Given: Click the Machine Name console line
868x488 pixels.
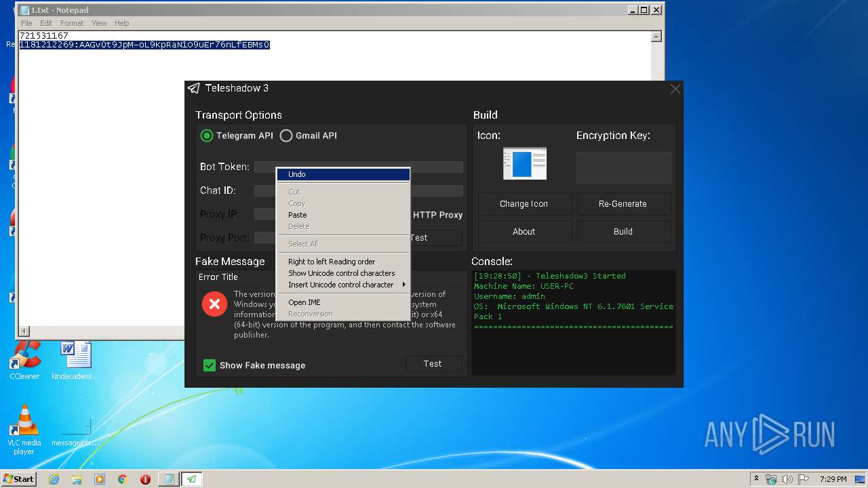Looking at the screenshot, I should click(x=524, y=286).
